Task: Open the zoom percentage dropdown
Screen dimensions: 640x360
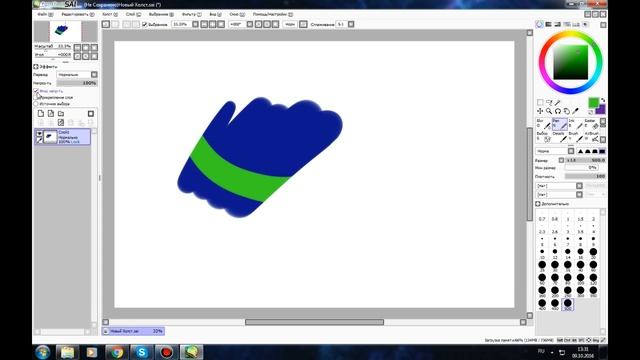Action: pyautogui.click(x=195, y=24)
